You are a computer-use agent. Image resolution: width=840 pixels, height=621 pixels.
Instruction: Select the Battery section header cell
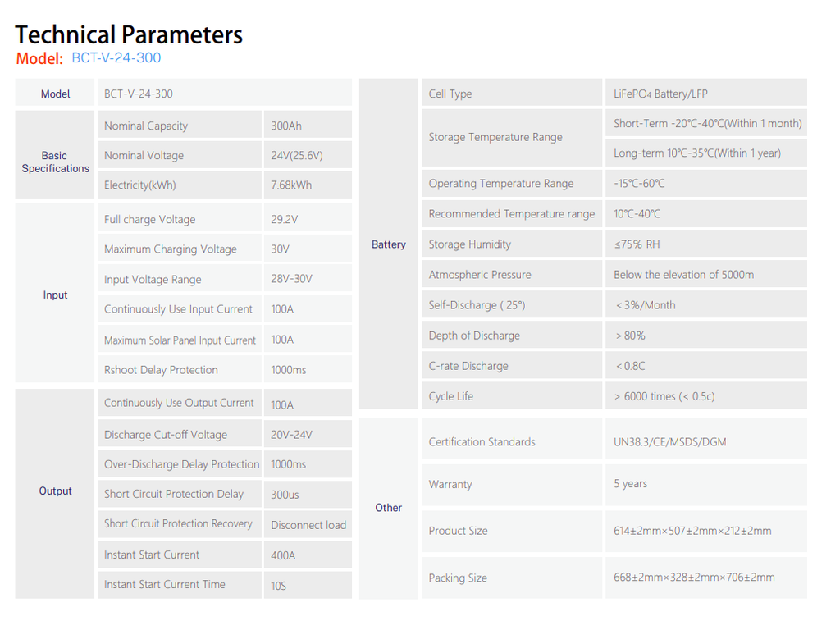(x=389, y=244)
